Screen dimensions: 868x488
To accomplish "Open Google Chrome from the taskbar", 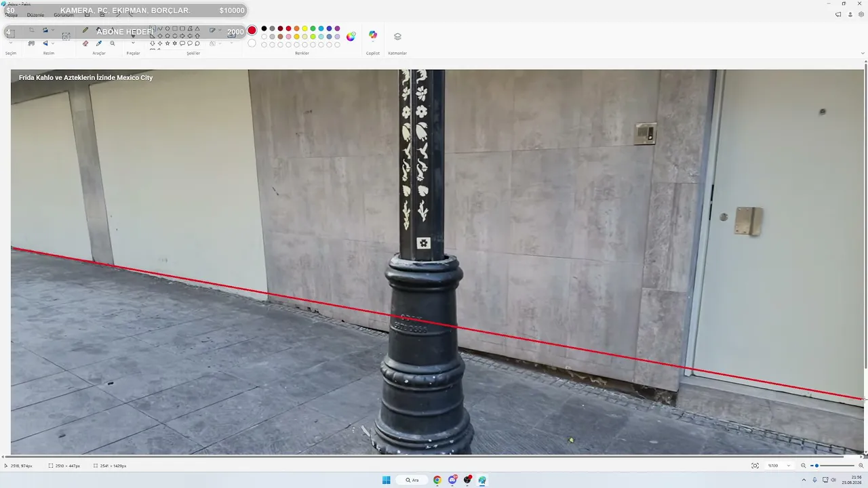I will click(x=437, y=480).
